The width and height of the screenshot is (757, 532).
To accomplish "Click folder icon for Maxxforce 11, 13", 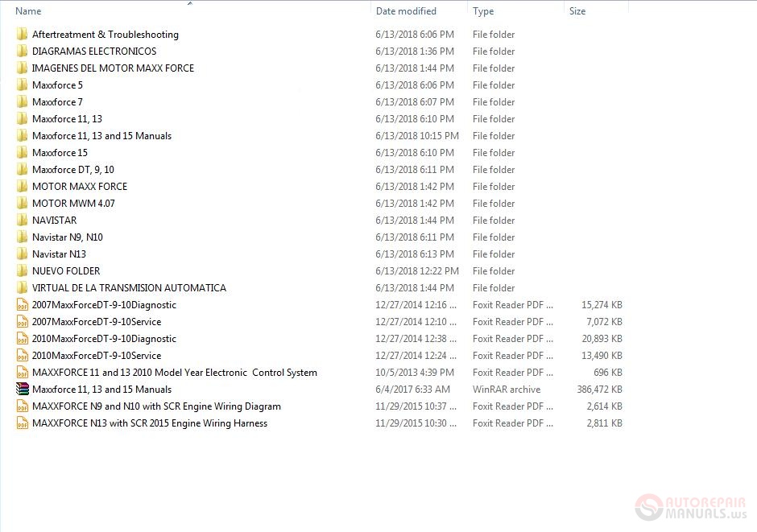I will click(23, 118).
